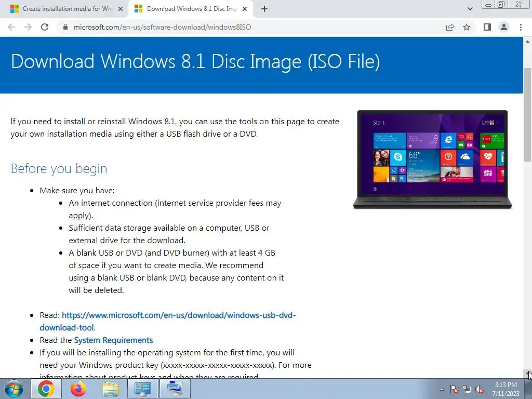Viewport: 532px width, 399px height.
Task: Open the windows-usb-dvd-download-tool link
Action: [x=168, y=321]
